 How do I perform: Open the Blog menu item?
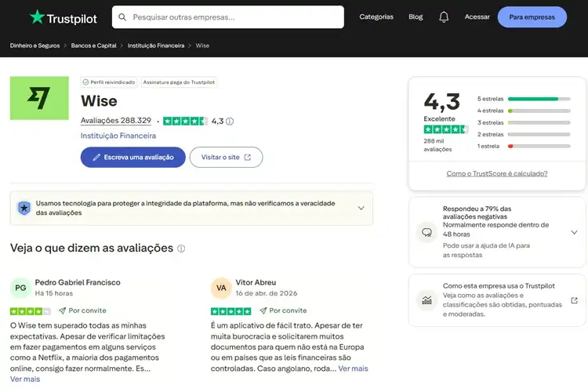point(416,17)
